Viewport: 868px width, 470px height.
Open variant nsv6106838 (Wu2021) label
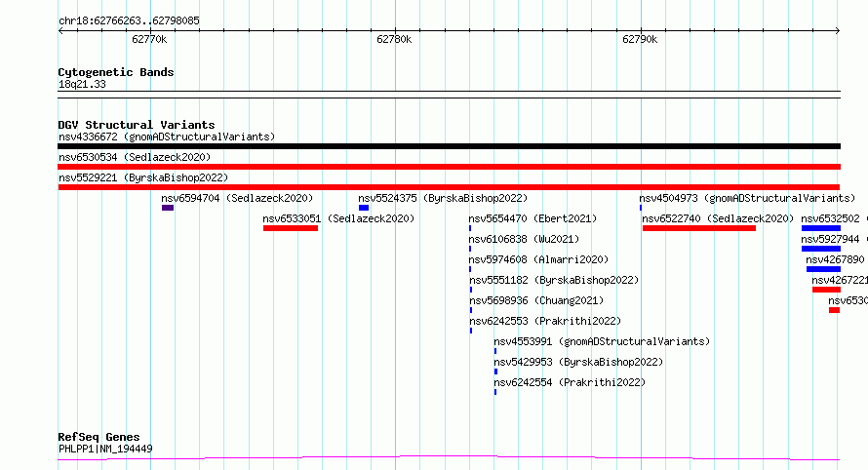524,239
